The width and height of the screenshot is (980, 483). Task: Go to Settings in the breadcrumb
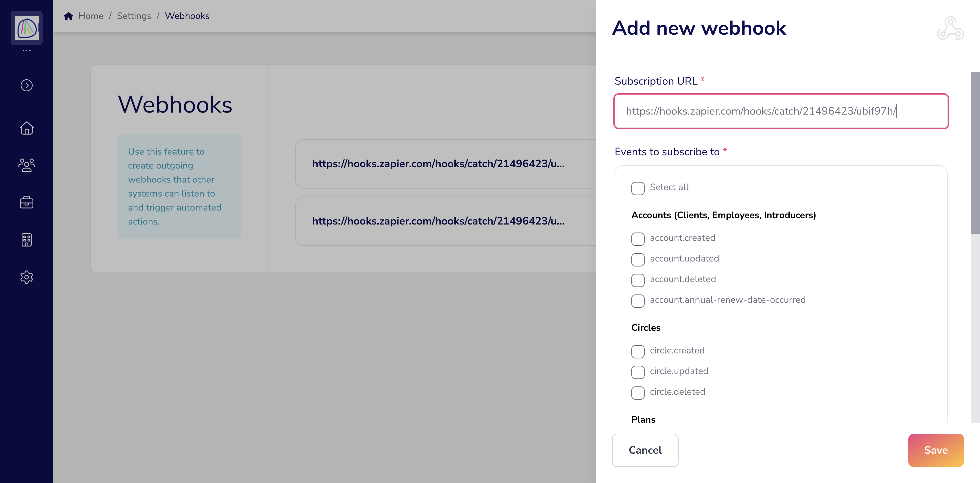tap(134, 16)
